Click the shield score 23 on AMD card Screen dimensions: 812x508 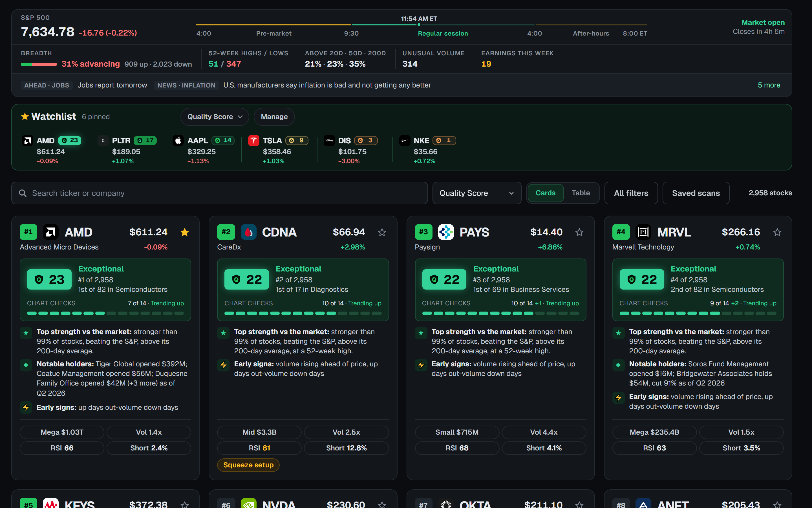(49, 279)
